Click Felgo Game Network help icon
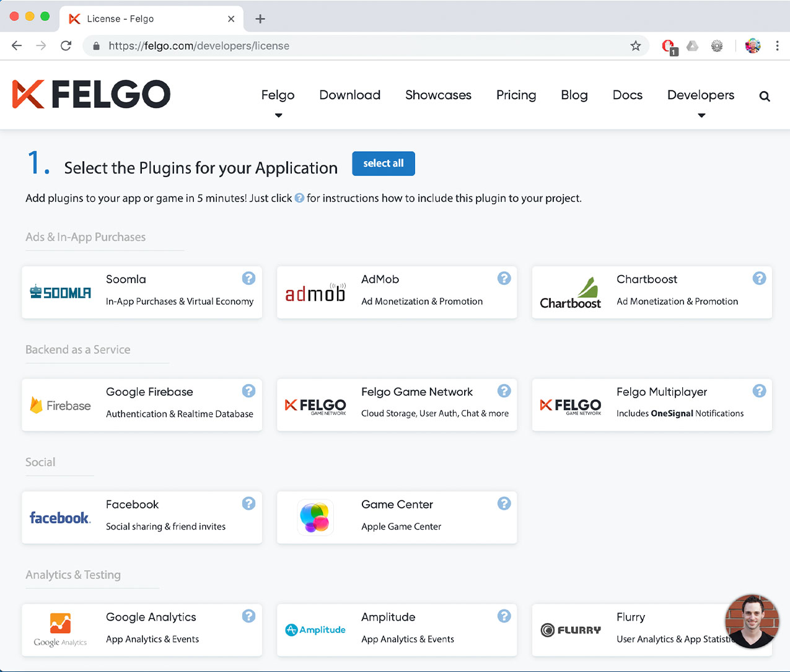790x672 pixels. 504,391
